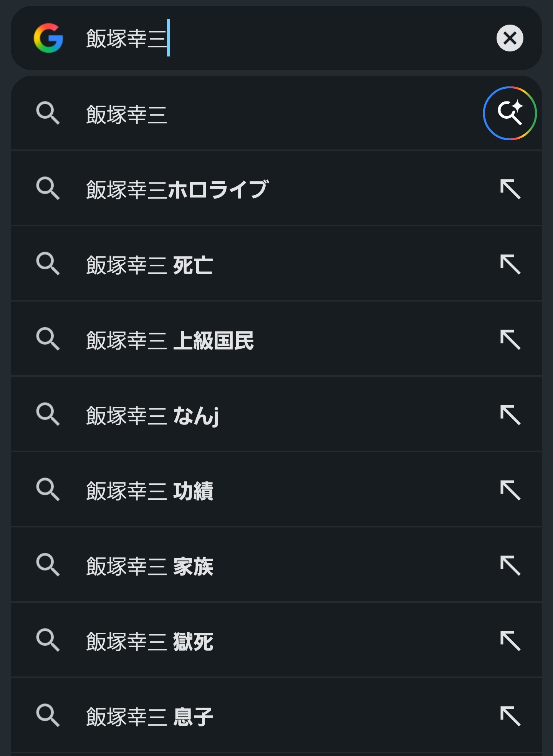Tap arrow icon beside 家族 suggestion
553x756 pixels.
click(x=510, y=565)
